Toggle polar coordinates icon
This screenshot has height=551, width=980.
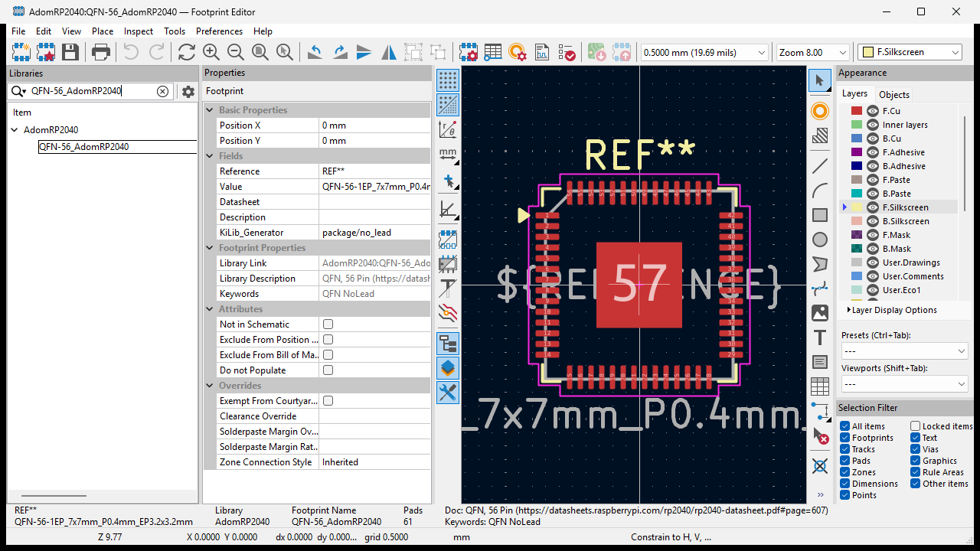coord(448,129)
